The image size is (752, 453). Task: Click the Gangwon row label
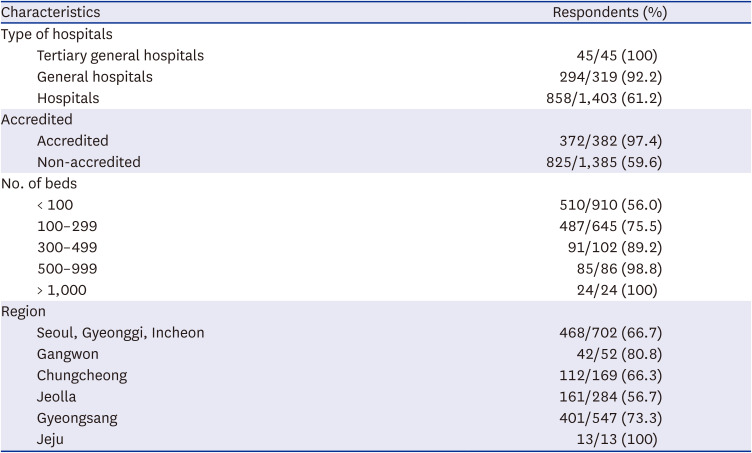tap(68, 354)
